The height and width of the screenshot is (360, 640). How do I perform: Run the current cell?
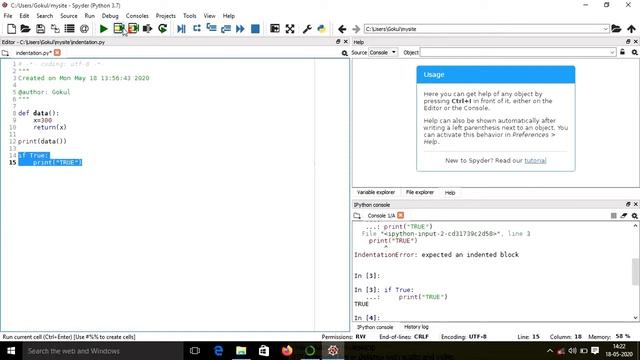click(x=118, y=29)
